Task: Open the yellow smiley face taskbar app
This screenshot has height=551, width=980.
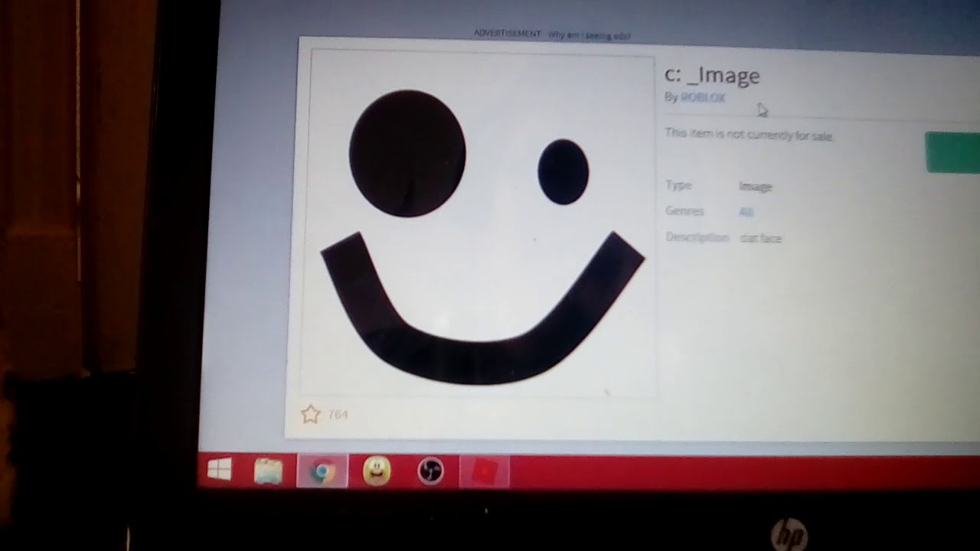Action: (x=377, y=470)
